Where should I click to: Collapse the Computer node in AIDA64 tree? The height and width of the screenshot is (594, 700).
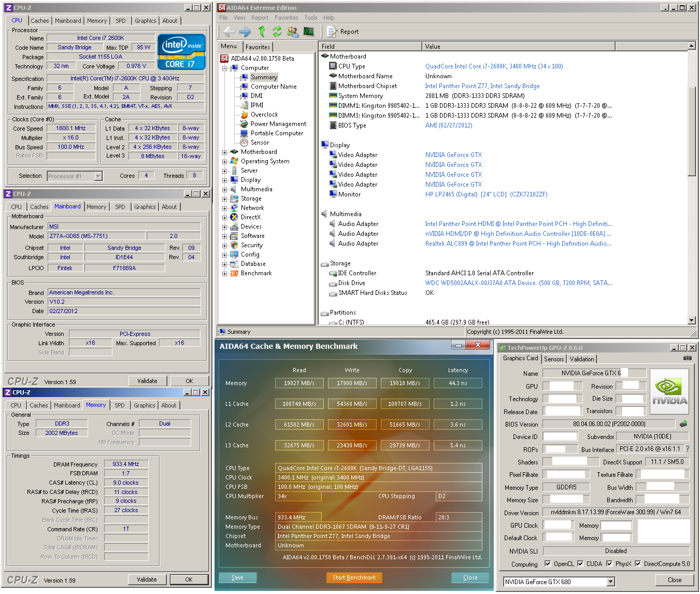(x=224, y=68)
